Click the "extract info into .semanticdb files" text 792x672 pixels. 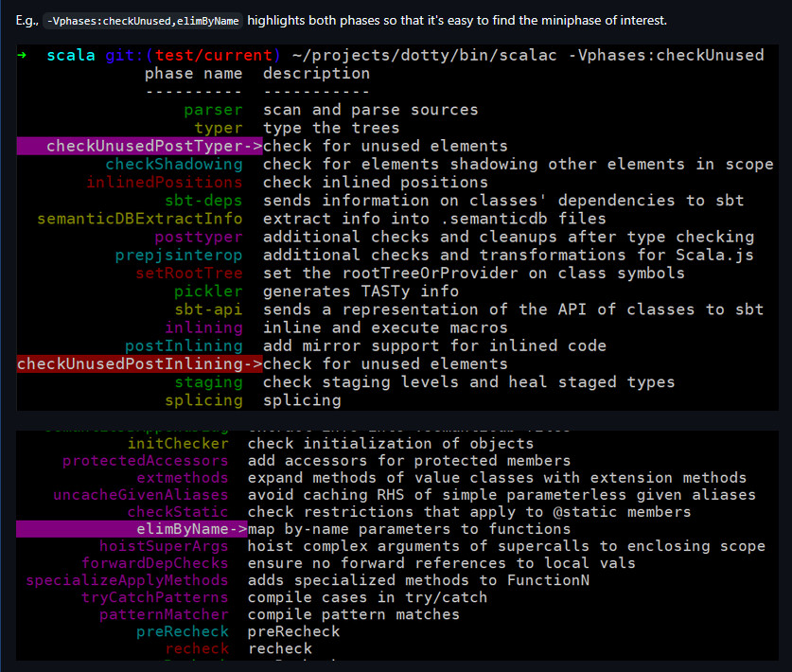pos(434,219)
